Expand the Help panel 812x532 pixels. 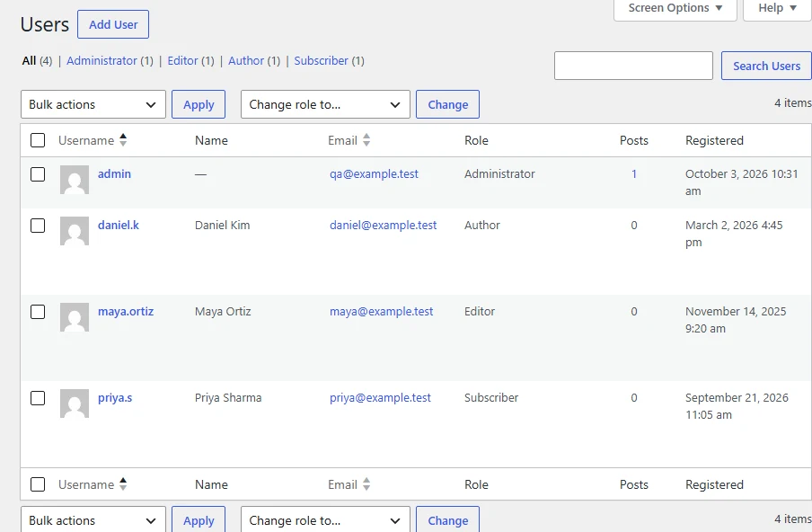777,8
